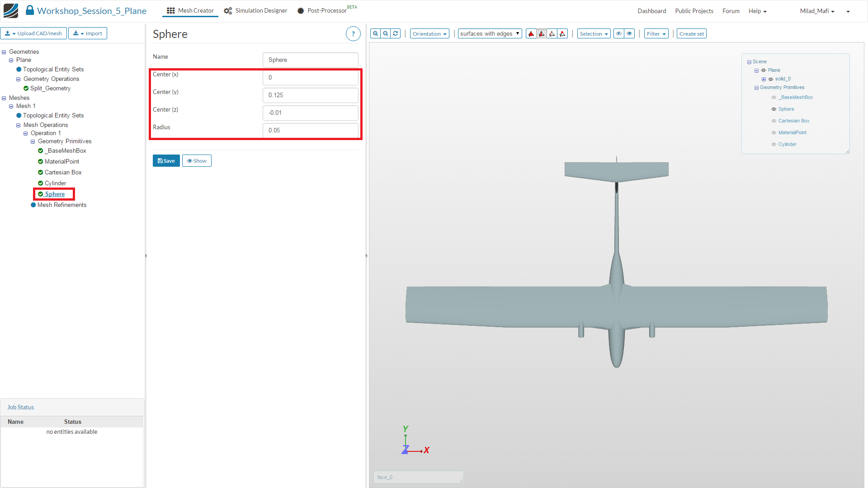Toggle Sphere visibility eye in scene tree
Viewport: 868px width, 488px height.
click(x=774, y=109)
